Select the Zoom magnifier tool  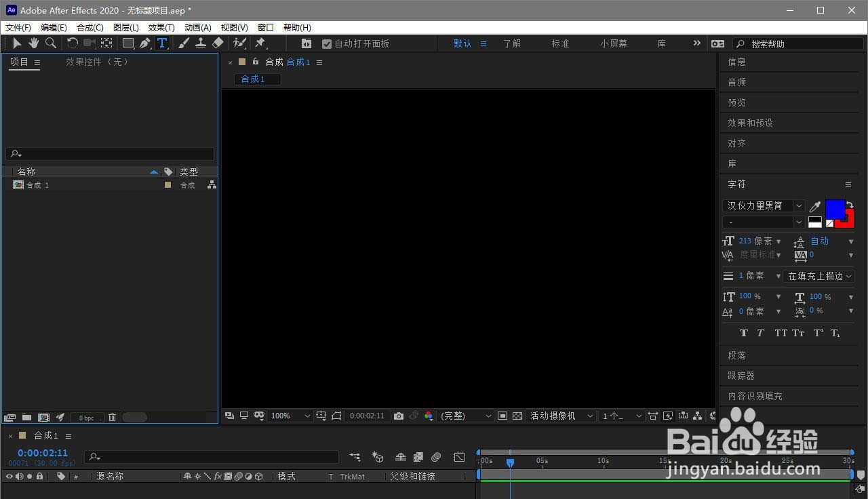[51, 43]
